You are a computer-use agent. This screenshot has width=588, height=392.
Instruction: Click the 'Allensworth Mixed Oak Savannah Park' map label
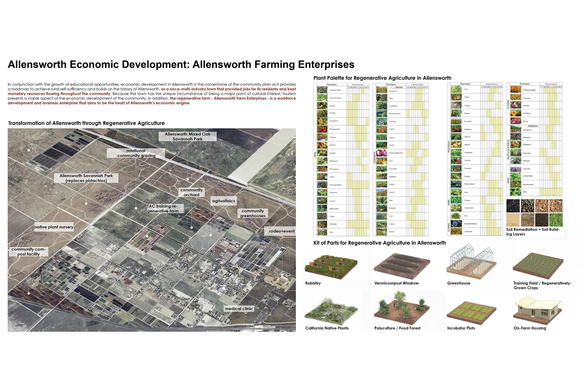coord(187,136)
